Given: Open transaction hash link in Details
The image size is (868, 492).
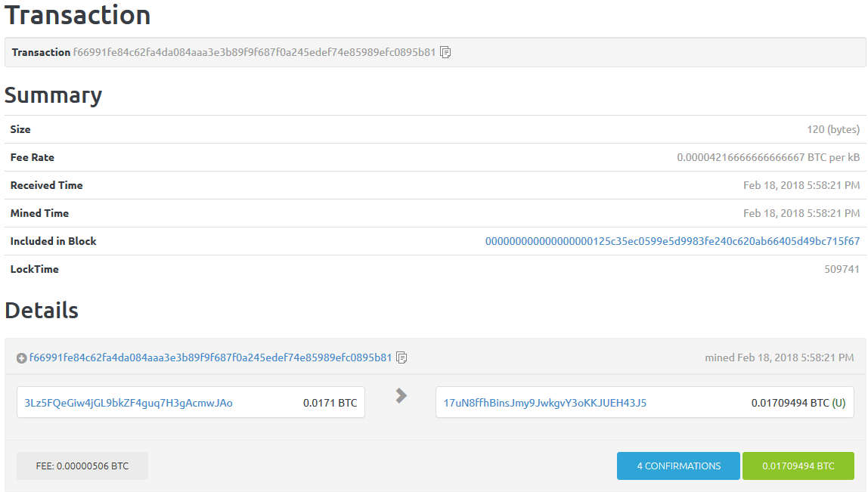Looking at the screenshot, I should [210, 357].
